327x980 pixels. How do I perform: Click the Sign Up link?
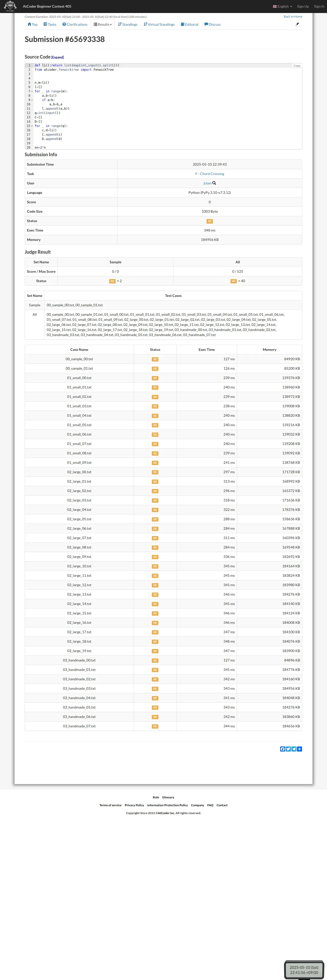tap(303, 6)
